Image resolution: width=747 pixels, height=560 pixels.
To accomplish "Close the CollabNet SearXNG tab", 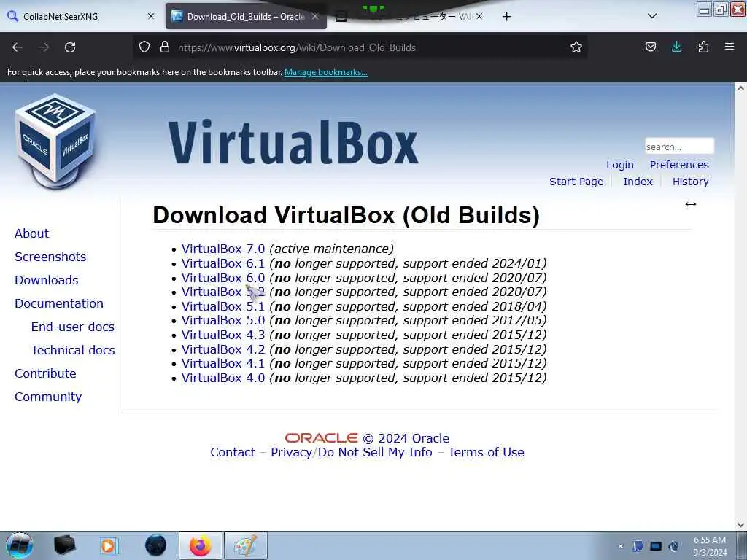I will tap(151, 16).
